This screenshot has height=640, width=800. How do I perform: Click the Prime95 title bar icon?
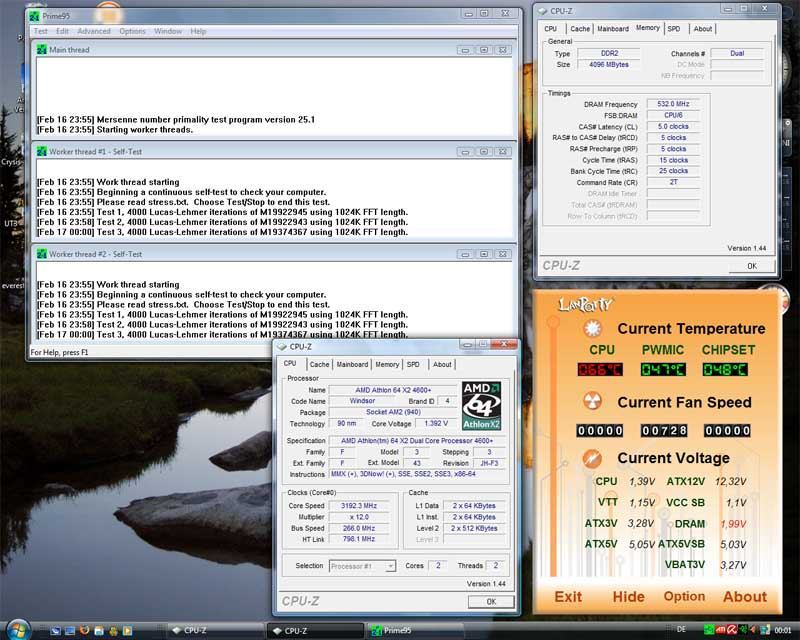[35, 16]
